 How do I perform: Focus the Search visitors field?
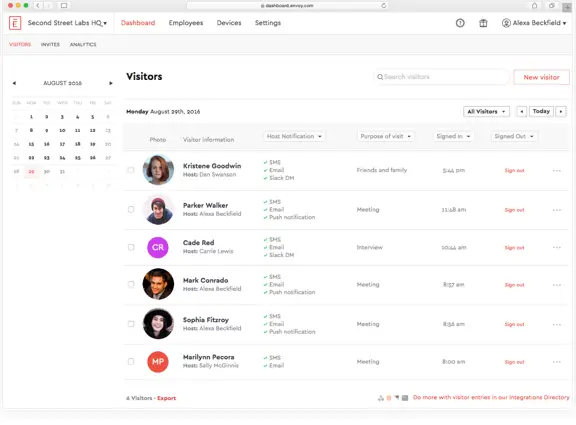tap(443, 77)
